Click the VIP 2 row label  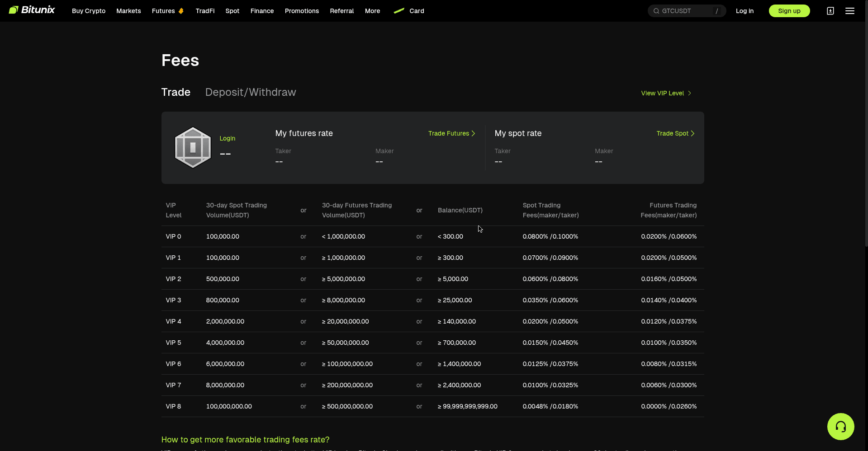(x=174, y=279)
